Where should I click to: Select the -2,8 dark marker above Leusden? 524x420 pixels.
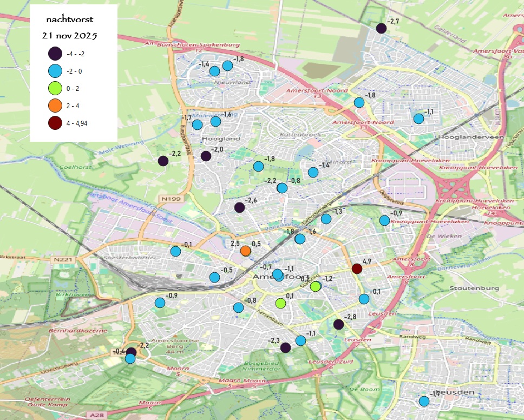339,324
